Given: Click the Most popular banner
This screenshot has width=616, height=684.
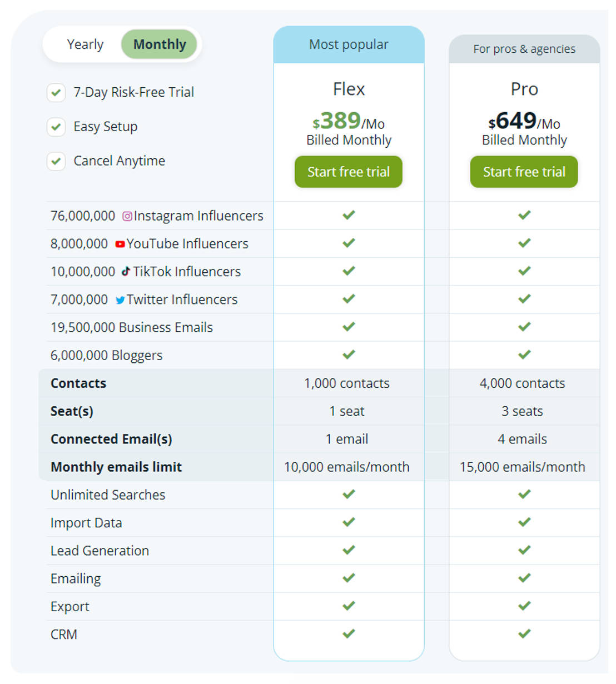Looking at the screenshot, I should coord(349,44).
